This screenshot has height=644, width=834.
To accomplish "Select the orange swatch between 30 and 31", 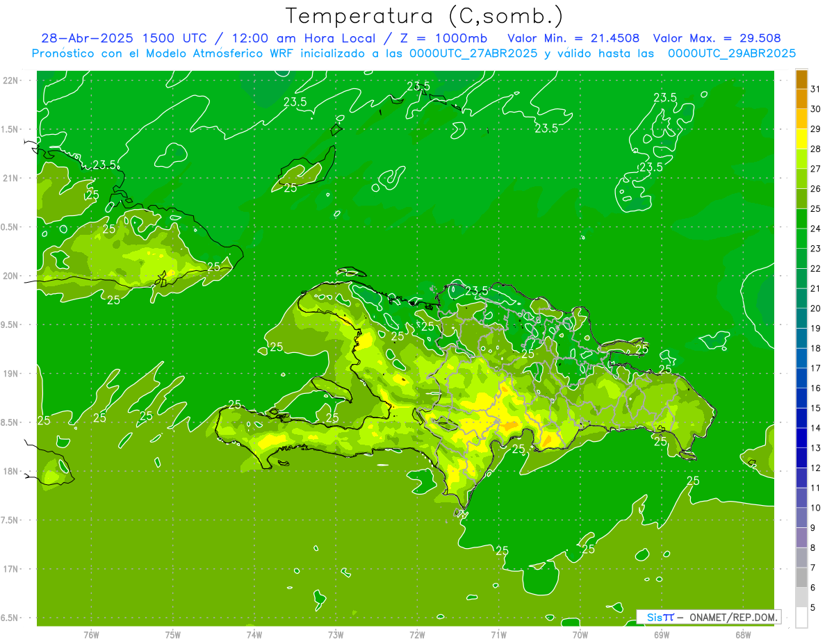I will pos(801,99).
